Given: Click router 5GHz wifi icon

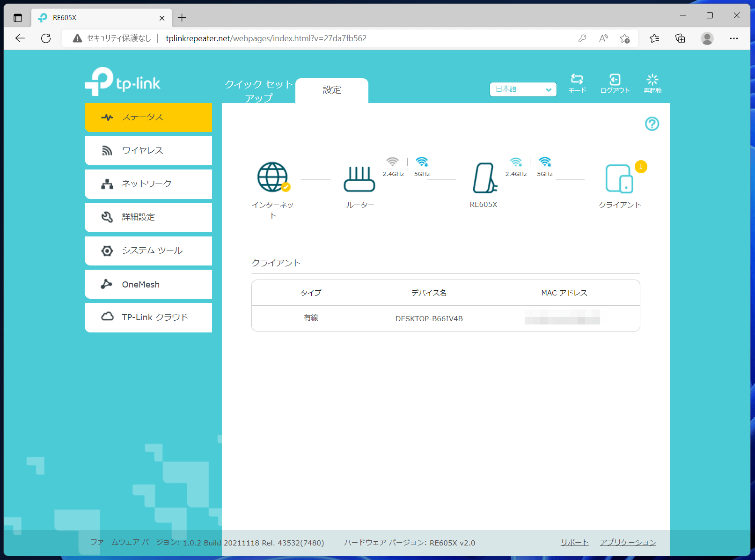Looking at the screenshot, I should click(422, 162).
